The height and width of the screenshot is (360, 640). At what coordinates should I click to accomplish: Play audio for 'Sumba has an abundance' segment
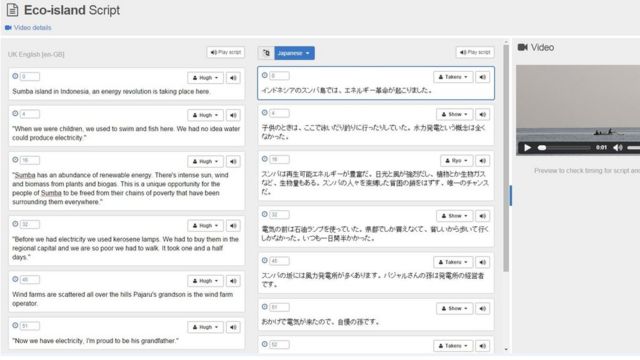[x=233, y=162]
